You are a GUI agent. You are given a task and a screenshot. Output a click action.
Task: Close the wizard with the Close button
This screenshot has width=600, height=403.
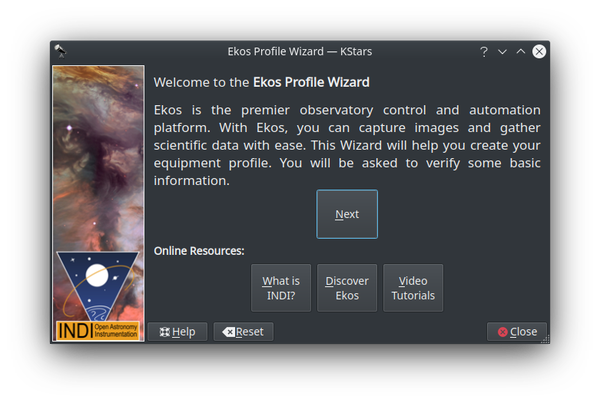point(517,331)
